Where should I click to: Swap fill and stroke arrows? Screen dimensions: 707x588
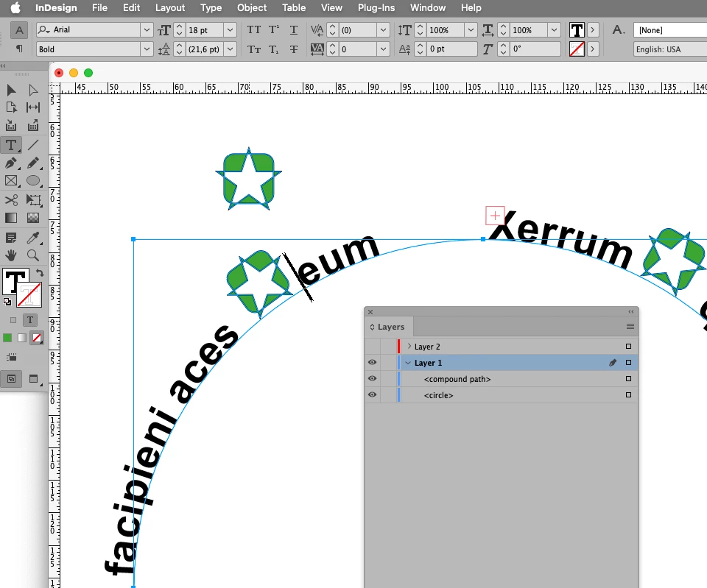[40, 272]
